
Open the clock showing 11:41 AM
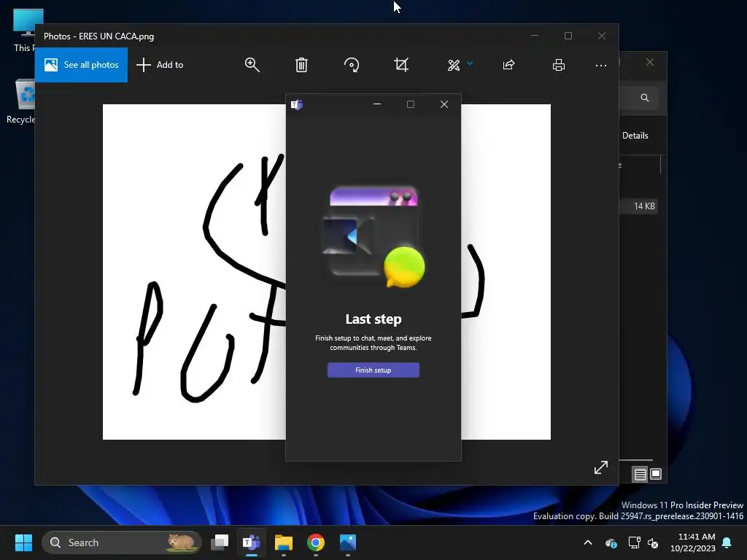(693, 542)
